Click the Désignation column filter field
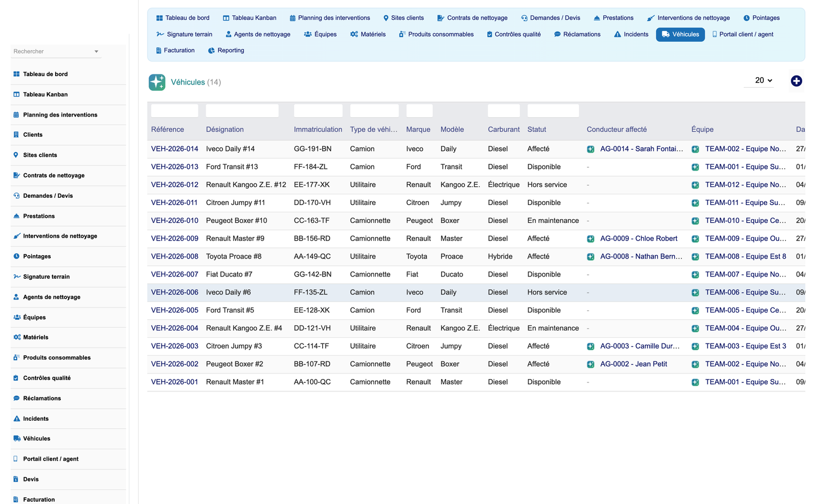814x504 pixels. point(242,111)
